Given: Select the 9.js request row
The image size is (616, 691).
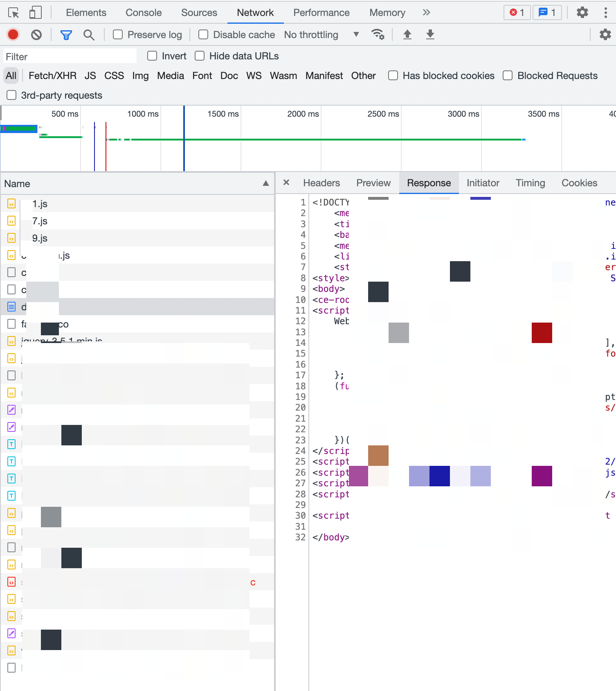Looking at the screenshot, I should (137, 238).
